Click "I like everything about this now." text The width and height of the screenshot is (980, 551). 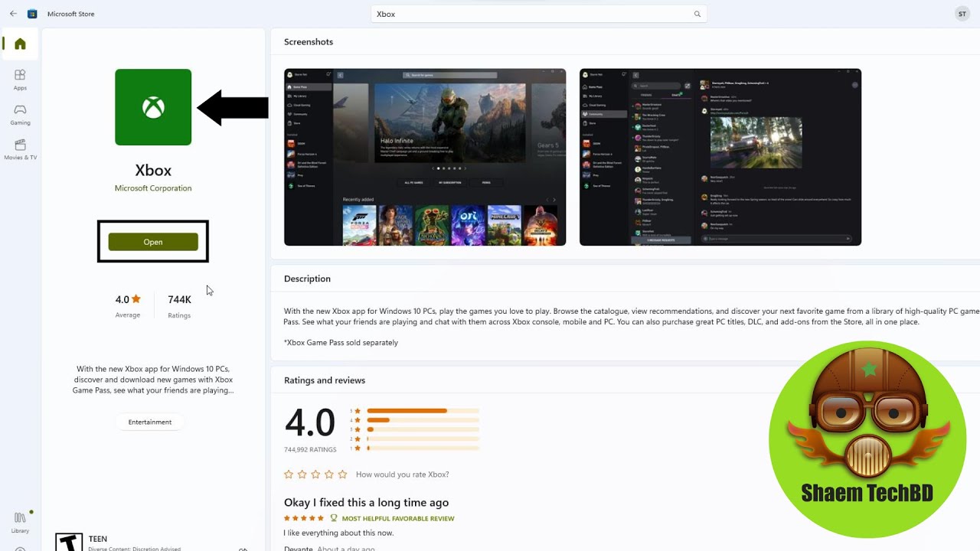click(338, 533)
